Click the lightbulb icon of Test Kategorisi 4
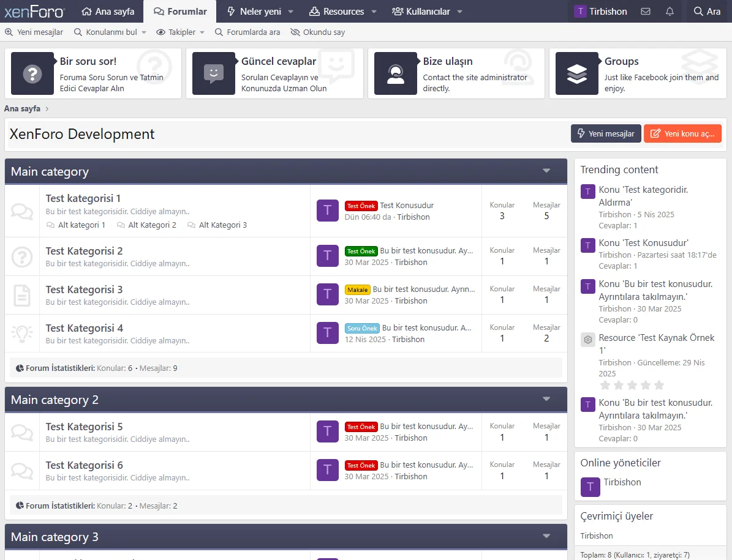 click(22, 334)
